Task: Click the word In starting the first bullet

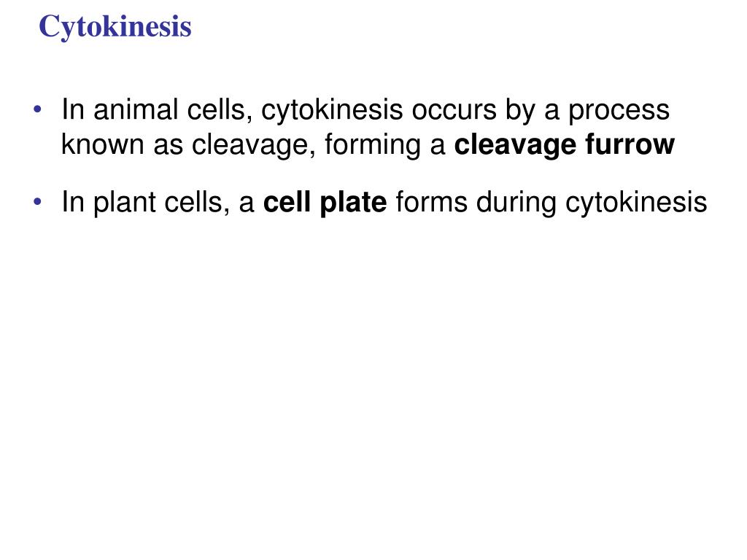Action: click(73, 109)
